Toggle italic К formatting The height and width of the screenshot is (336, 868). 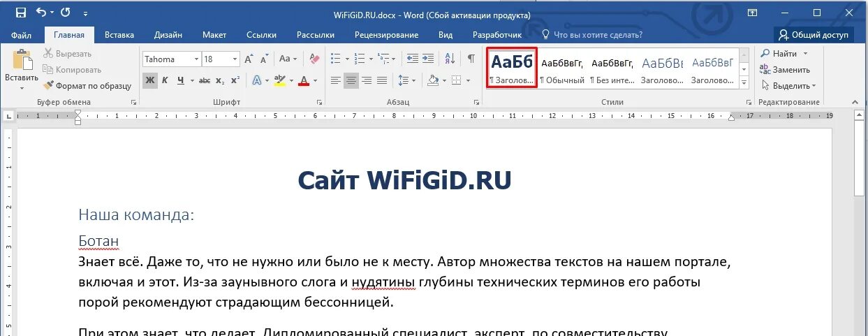click(165, 80)
